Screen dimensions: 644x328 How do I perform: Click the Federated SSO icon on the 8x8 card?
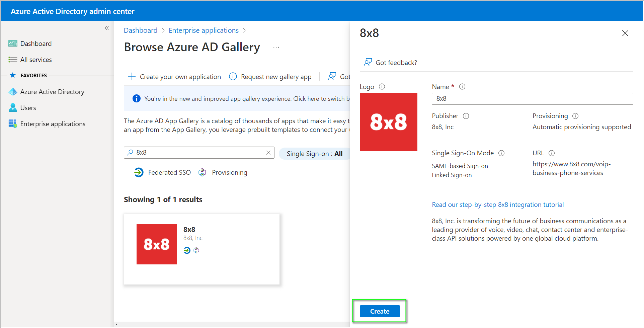187,250
